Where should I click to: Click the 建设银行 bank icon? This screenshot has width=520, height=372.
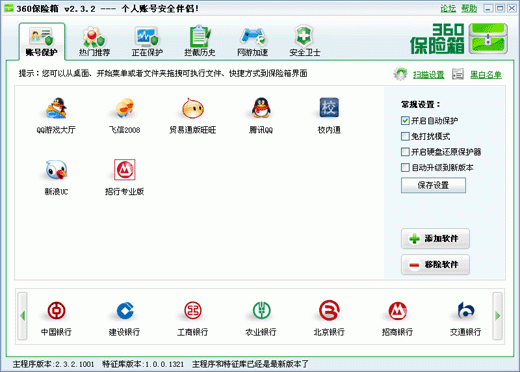[x=125, y=310]
